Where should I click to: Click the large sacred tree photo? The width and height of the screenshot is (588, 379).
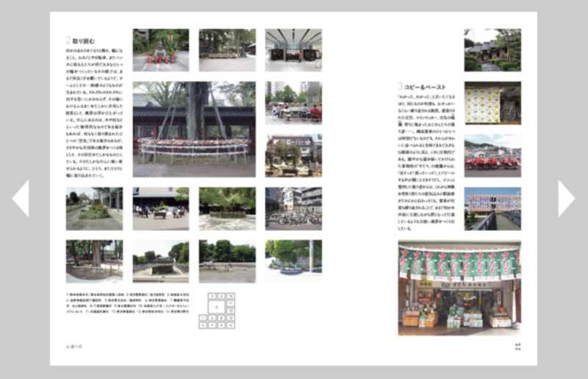(194, 129)
